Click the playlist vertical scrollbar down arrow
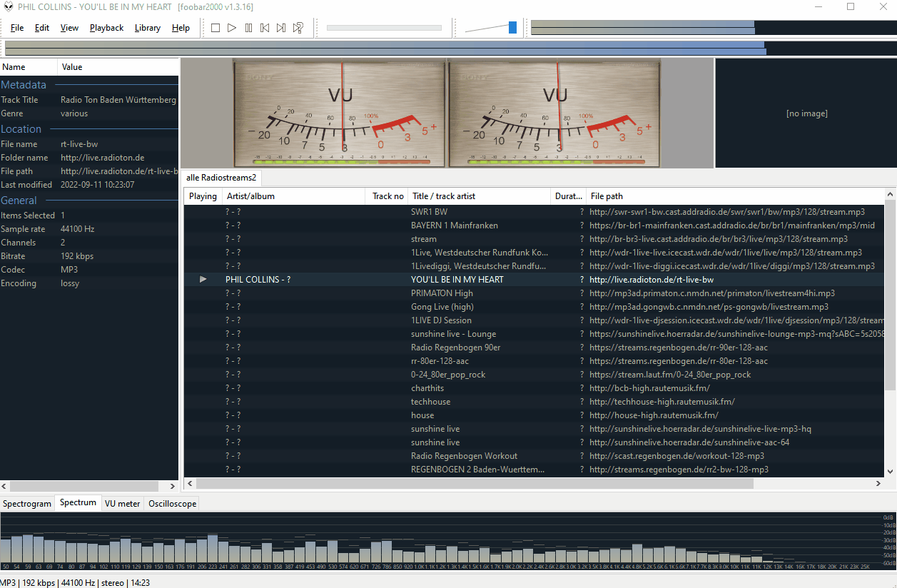The width and height of the screenshot is (897, 588). pyautogui.click(x=890, y=471)
